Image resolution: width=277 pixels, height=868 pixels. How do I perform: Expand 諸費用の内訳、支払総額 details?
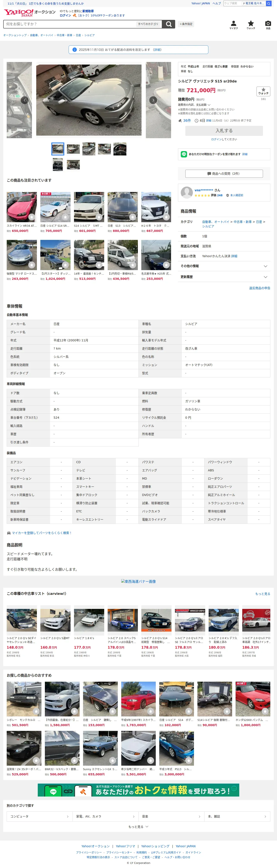[194, 105]
